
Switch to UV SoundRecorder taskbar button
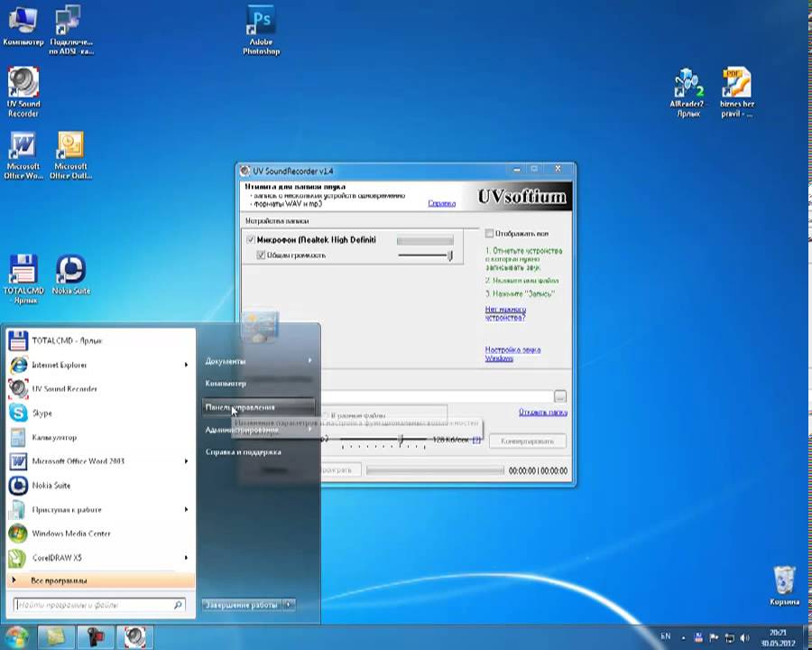click(x=134, y=637)
